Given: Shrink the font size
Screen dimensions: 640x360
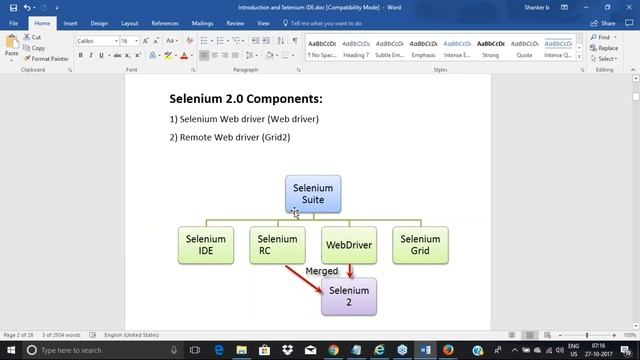Looking at the screenshot, I should point(156,41).
